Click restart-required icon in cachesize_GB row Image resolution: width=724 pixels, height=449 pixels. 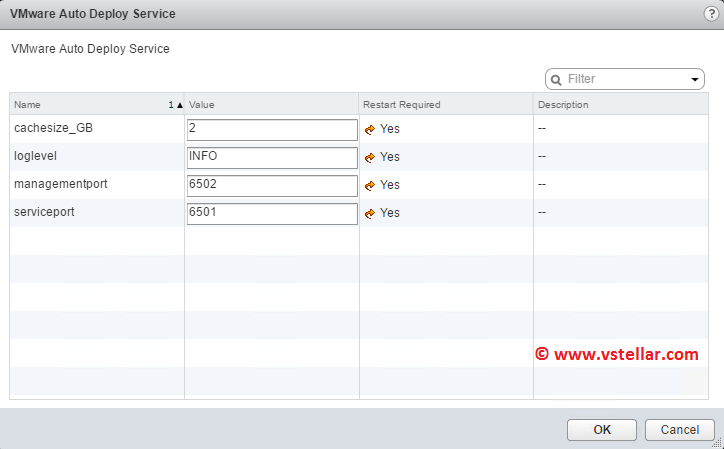click(x=370, y=129)
